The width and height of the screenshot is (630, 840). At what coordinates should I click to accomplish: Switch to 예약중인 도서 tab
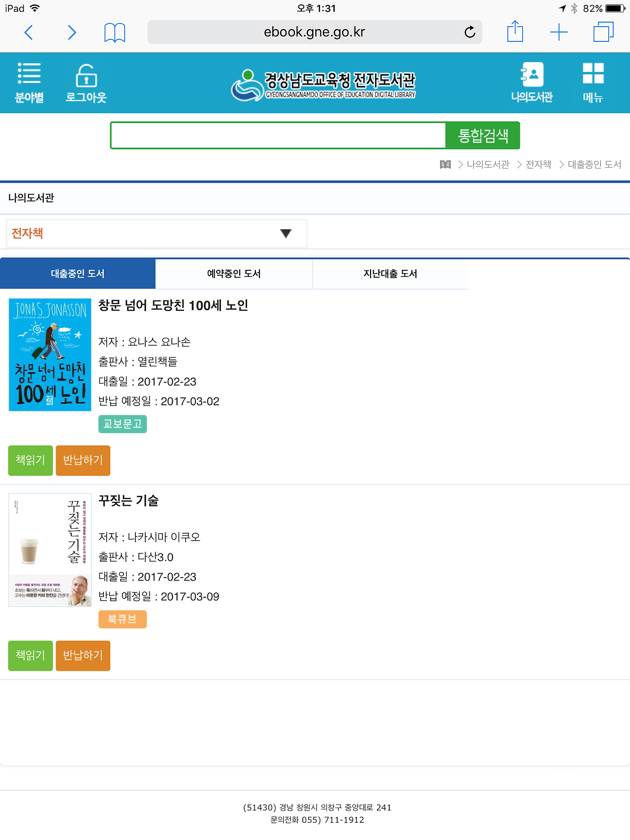[x=234, y=274]
